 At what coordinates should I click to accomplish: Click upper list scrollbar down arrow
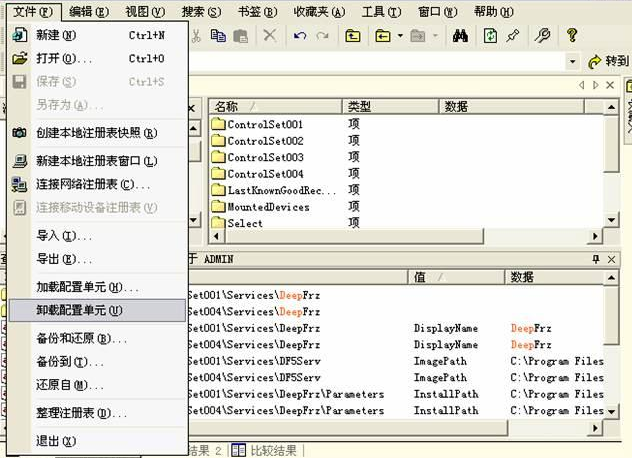pyautogui.click(x=611, y=220)
